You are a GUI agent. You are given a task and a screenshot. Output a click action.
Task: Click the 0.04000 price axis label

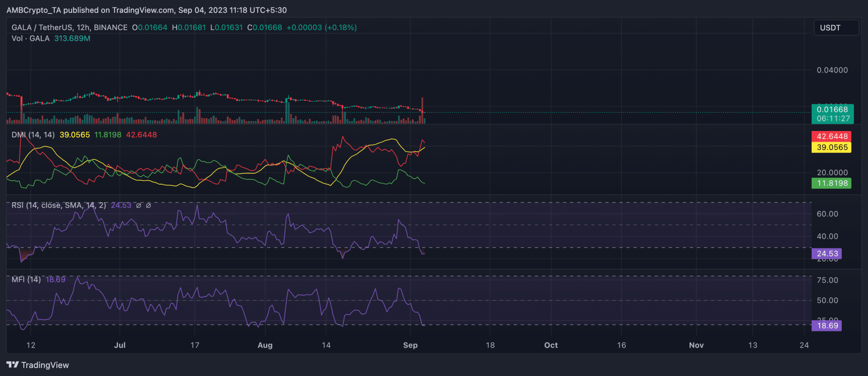click(832, 70)
